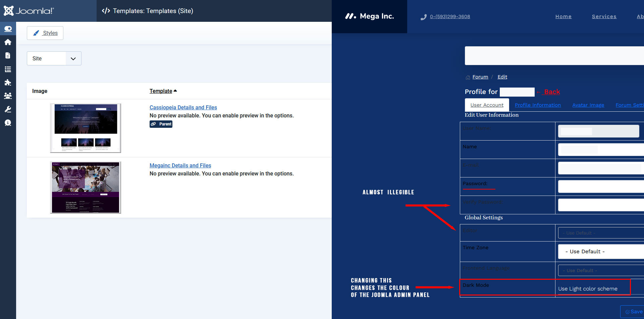Switch to the Profile Information tab
644x319 pixels.
coord(538,105)
